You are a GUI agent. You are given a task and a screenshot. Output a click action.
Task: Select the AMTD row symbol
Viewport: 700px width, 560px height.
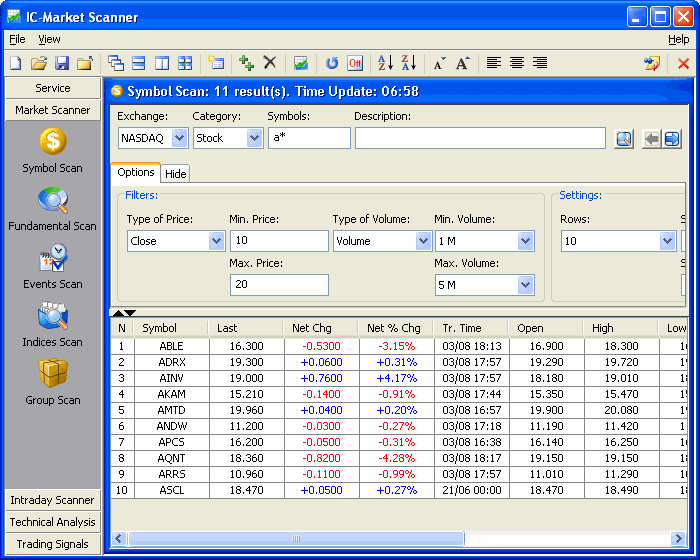tap(171, 410)
